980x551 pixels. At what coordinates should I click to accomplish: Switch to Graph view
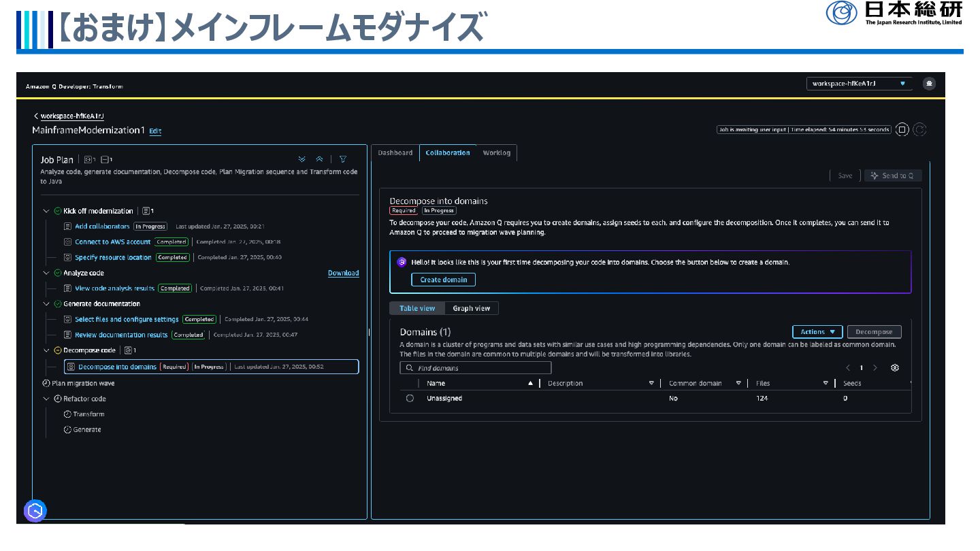coord(472,308)
